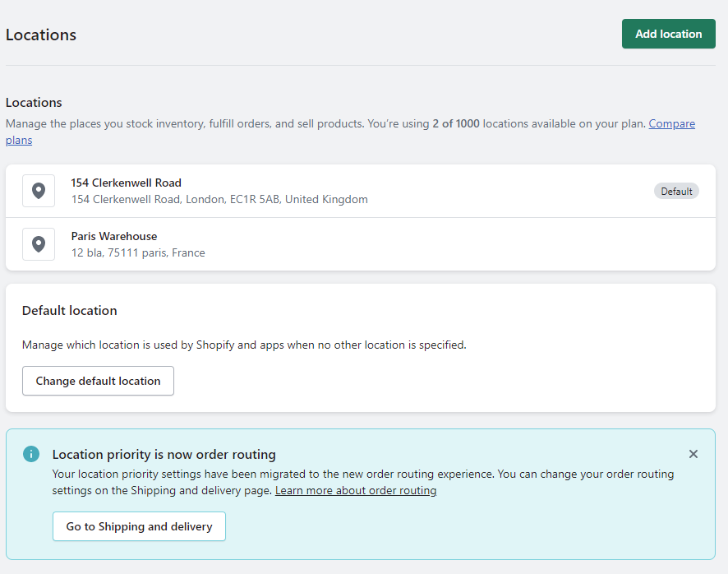The height and width of the screenshot is (574, 728).
Task: Click the Locations page title at the top
Action: (x=41, y=35)
